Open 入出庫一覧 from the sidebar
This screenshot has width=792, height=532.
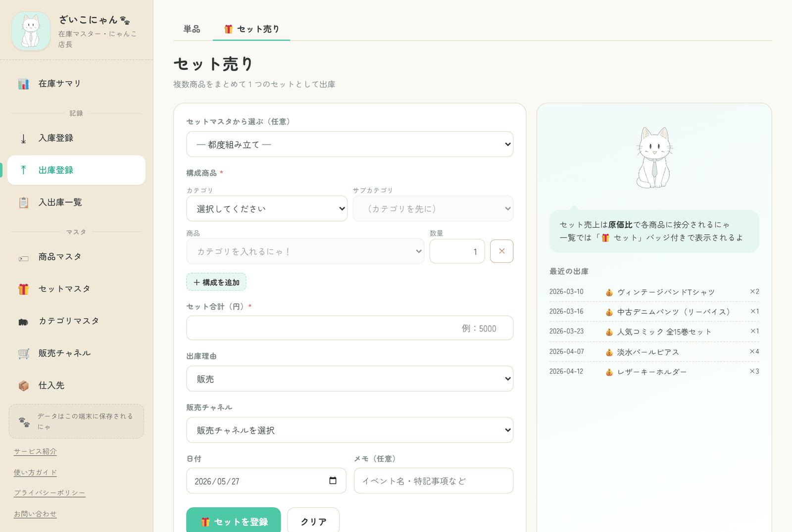pos(76,202)
